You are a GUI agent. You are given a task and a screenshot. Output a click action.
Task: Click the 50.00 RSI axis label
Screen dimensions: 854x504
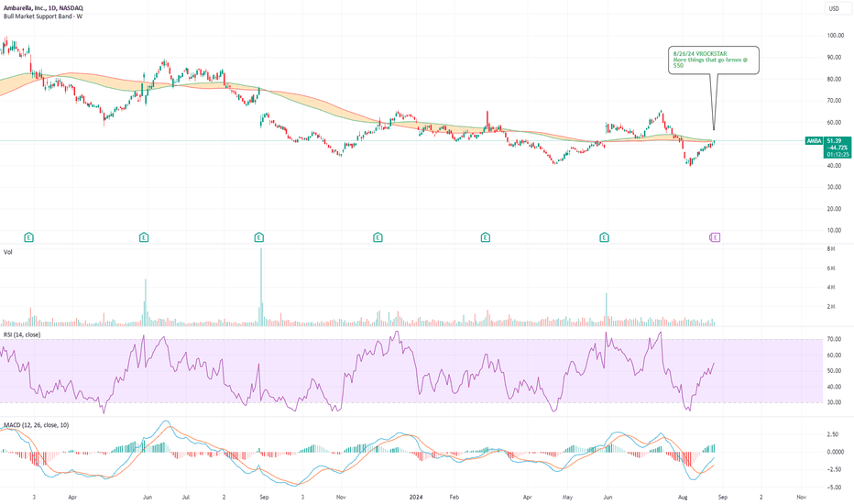click(834, 371)
